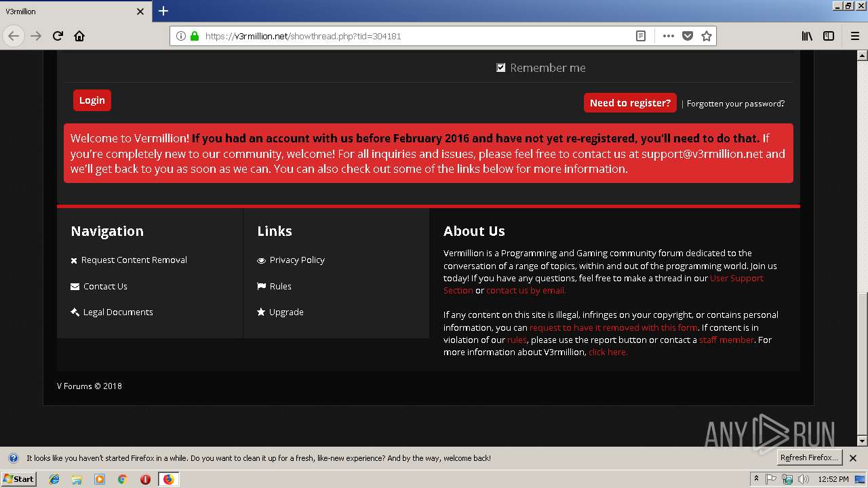Close the V3rmillion tab

click(x=140, y=12)
